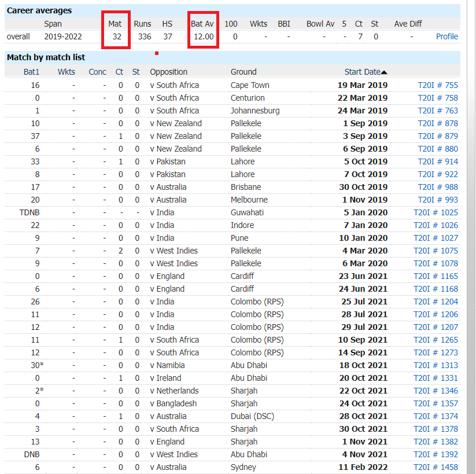Viewport: 476px width, 474px height.
Task: Open match link T20I # 1382
Action: click(436, 442)
